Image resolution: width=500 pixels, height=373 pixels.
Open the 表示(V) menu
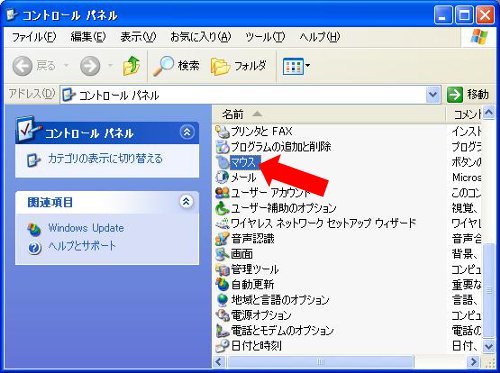tap(138, 37)
